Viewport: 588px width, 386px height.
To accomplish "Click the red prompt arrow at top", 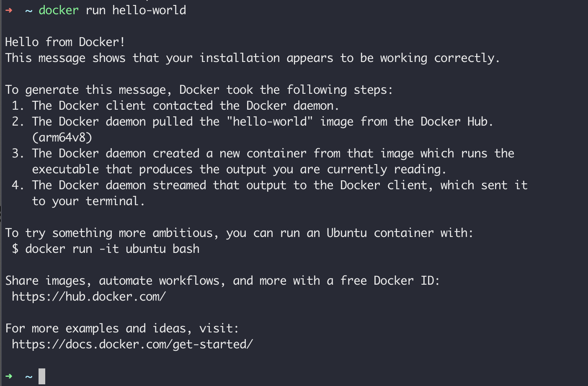I will tap(9, 10).
